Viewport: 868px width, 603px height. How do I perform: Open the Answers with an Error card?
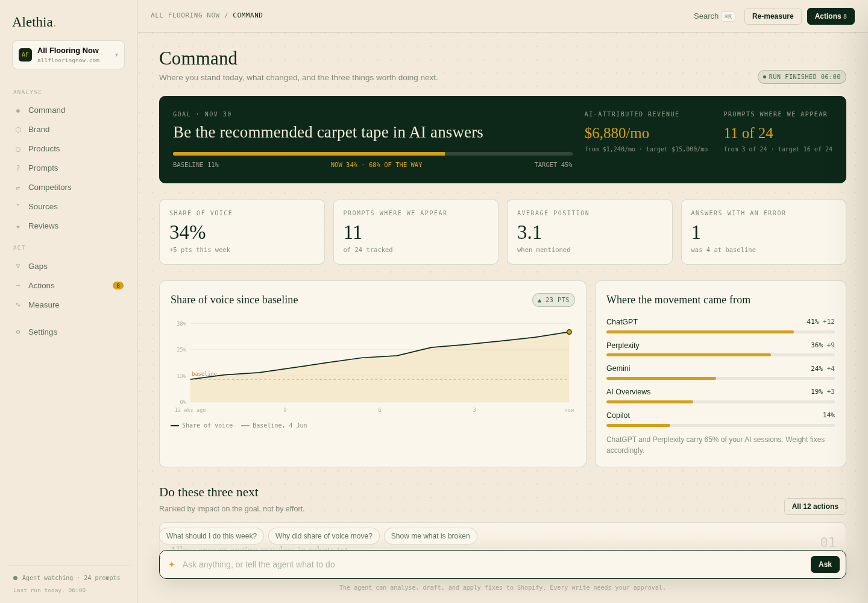coord(764,232)
